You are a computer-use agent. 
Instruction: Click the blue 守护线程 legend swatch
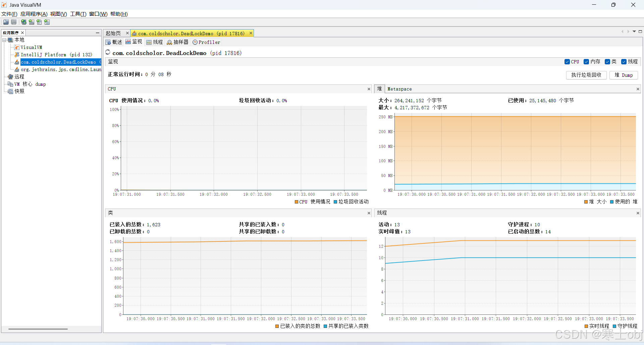tap(614, 326)
